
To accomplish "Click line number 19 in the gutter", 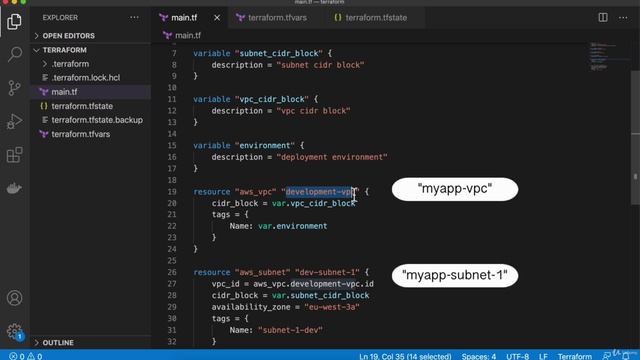I will coord(172,192).
